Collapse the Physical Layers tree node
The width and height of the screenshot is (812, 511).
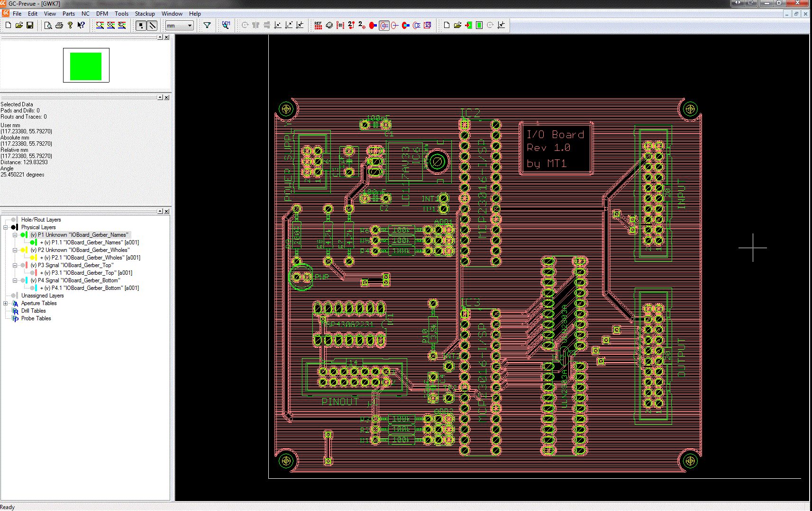coord(6,227)
